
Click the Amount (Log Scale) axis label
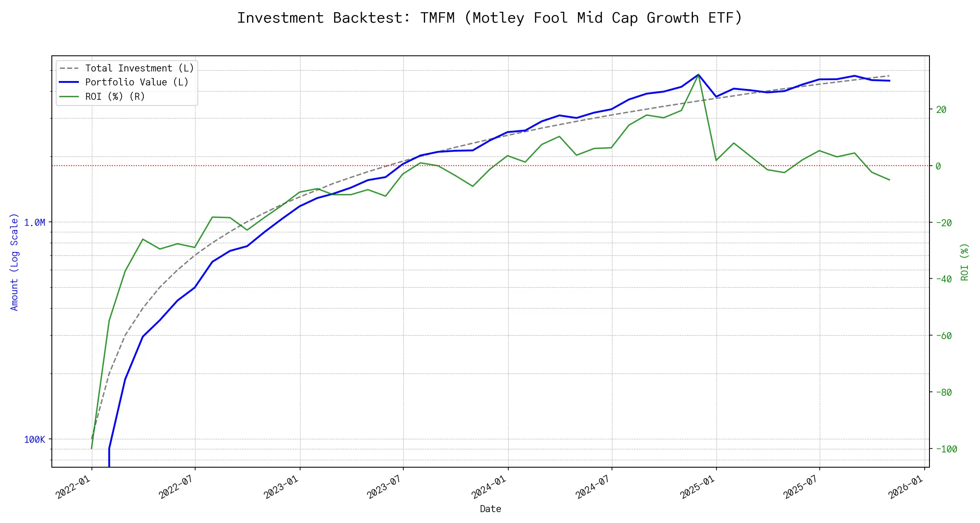[14, 262]
